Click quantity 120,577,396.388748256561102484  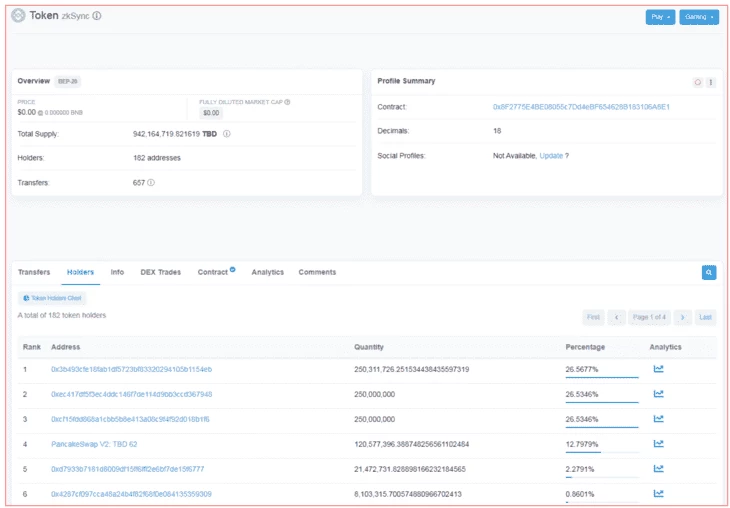coord(412,444)
